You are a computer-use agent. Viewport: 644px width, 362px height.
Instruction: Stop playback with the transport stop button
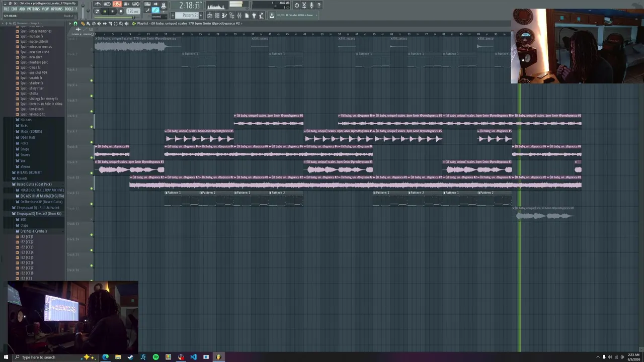pyautogui.click(x=113, y=12)
